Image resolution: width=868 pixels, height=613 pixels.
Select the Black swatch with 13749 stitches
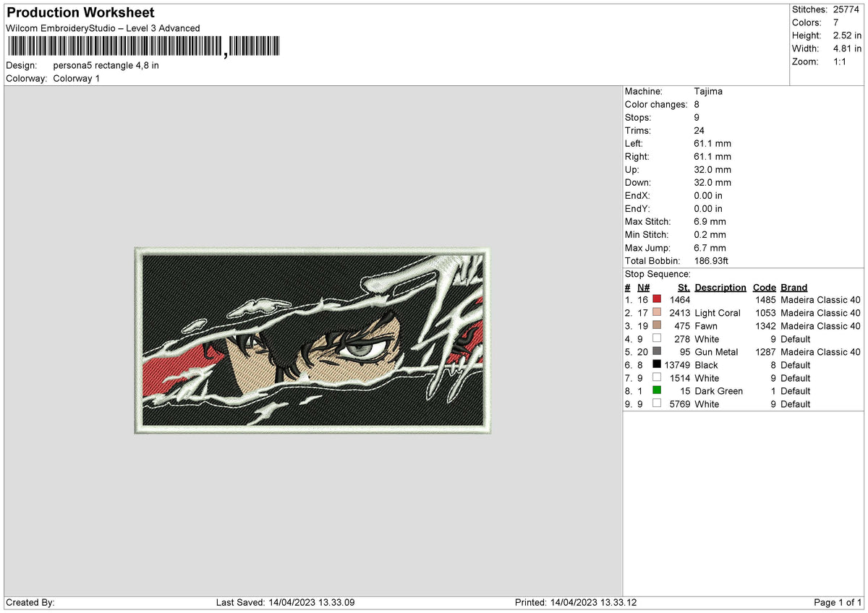point(657,365)
